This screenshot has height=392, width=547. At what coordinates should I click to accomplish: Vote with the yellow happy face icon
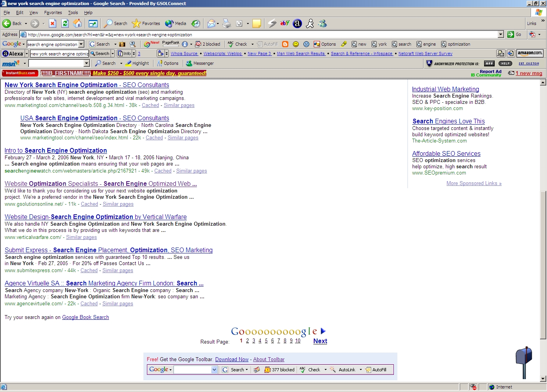pyautogui.click(x=296, y=44)
